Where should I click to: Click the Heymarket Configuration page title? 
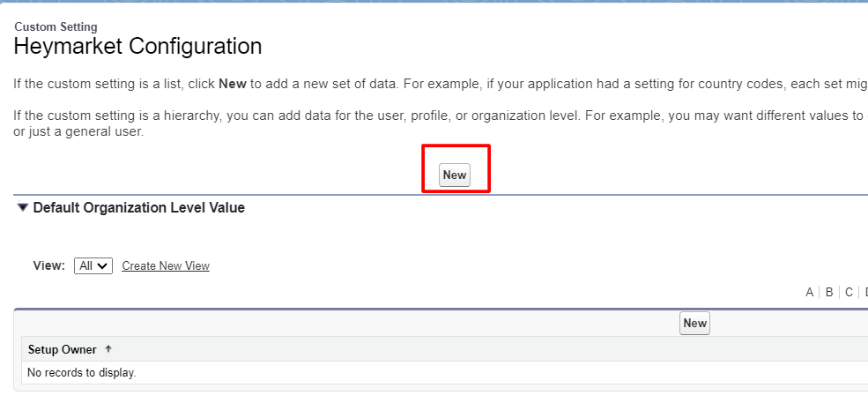click(137, 46)
